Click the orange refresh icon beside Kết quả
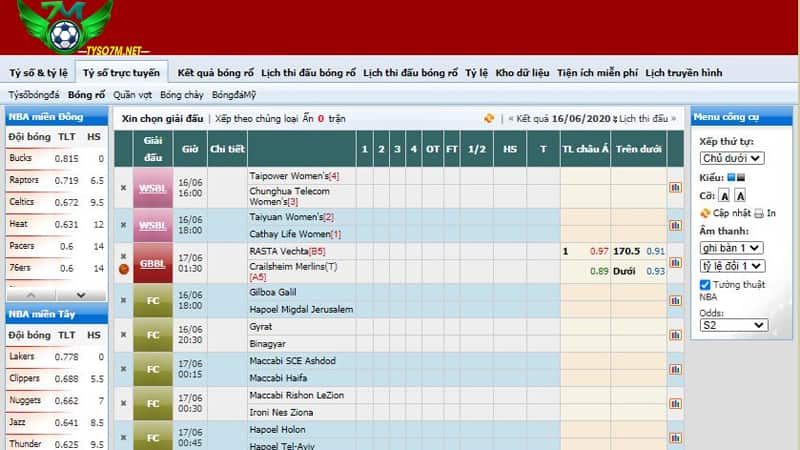Image resolution: width=800 pixels, height=450 pixels. click(x=489, y=118)
